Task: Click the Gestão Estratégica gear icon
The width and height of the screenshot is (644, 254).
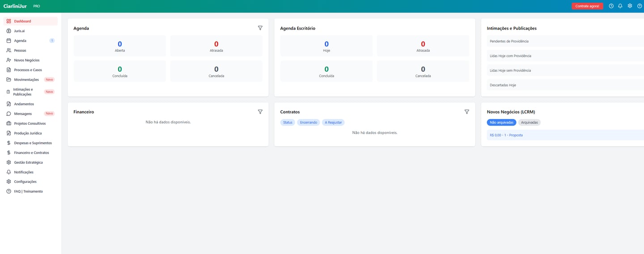Action: coord(8,162)
